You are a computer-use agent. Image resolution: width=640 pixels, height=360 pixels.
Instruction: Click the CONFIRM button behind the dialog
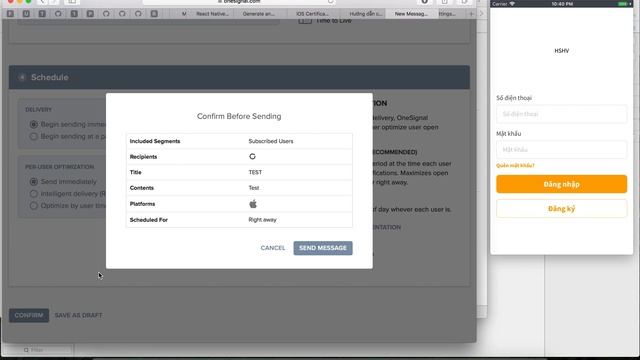click(x=29, y=315)
